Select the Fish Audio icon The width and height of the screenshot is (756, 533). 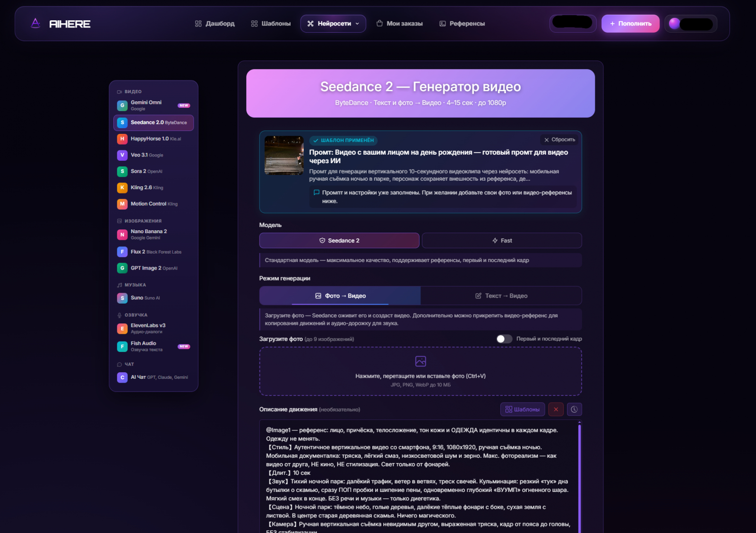coord(122,347)
